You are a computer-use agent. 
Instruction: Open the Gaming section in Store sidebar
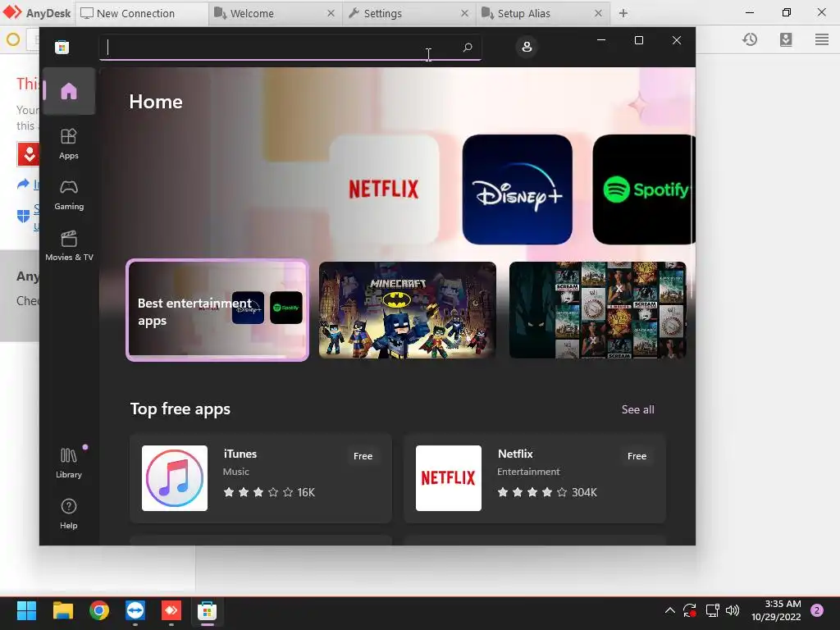pos(69,195)
